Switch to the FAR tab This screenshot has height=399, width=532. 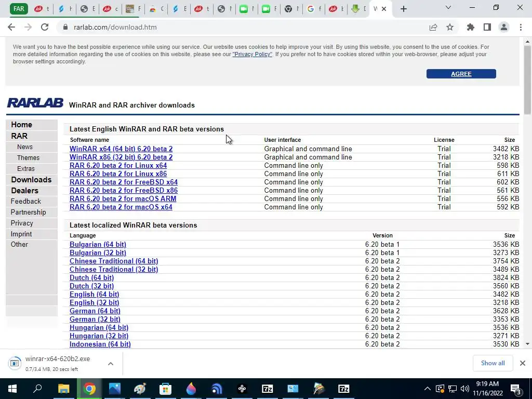[x=19, y=9]
